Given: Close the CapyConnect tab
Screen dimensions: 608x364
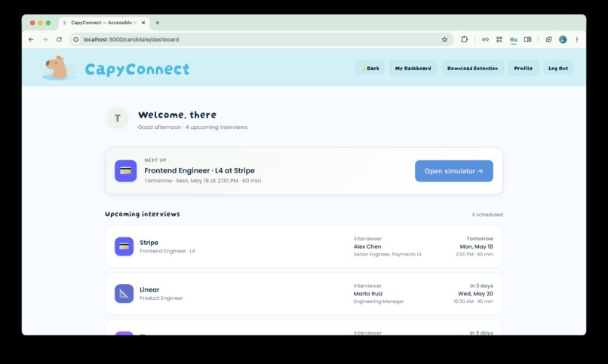Looking at the screenshot, I should (x=143, y=23).
